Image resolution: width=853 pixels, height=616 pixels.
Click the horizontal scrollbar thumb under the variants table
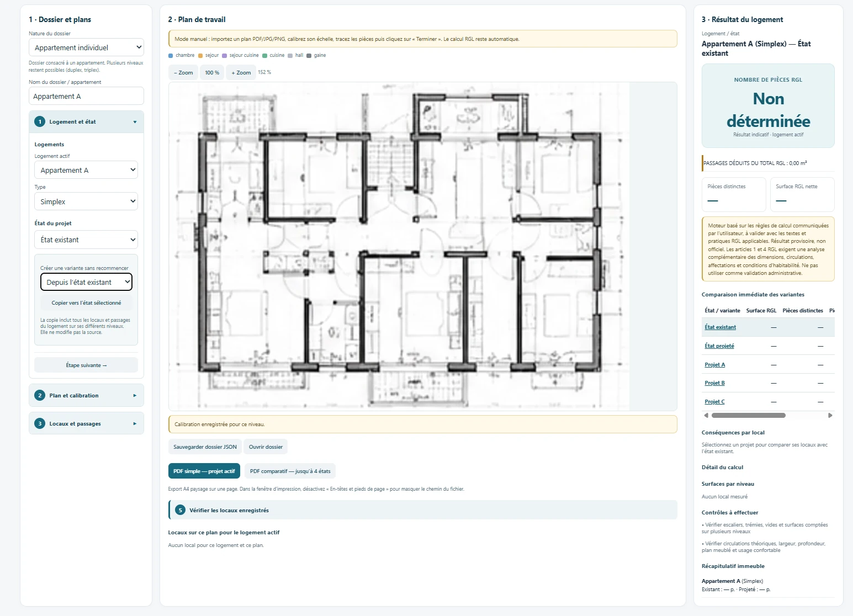pos(748,415)
